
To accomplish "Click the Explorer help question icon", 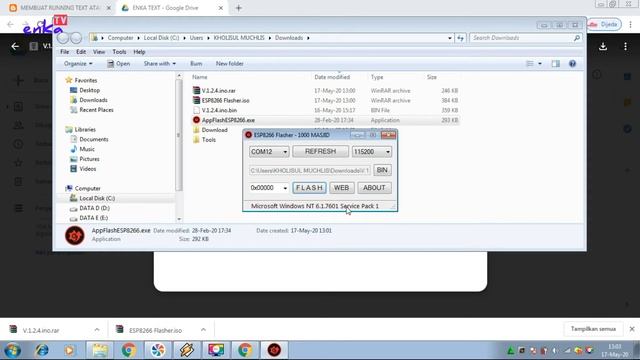I will click(x=572, y=64).
